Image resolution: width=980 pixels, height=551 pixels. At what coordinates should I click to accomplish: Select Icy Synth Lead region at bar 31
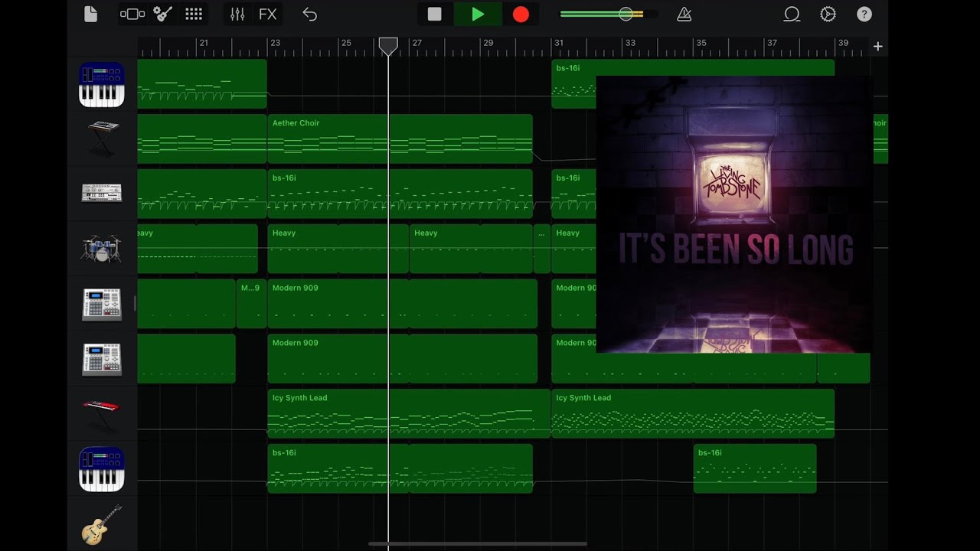[x=692, y=414]
